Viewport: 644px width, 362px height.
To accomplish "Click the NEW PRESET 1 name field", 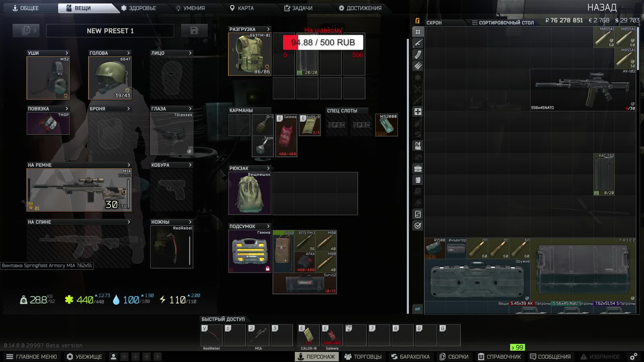I will [110, 31].
